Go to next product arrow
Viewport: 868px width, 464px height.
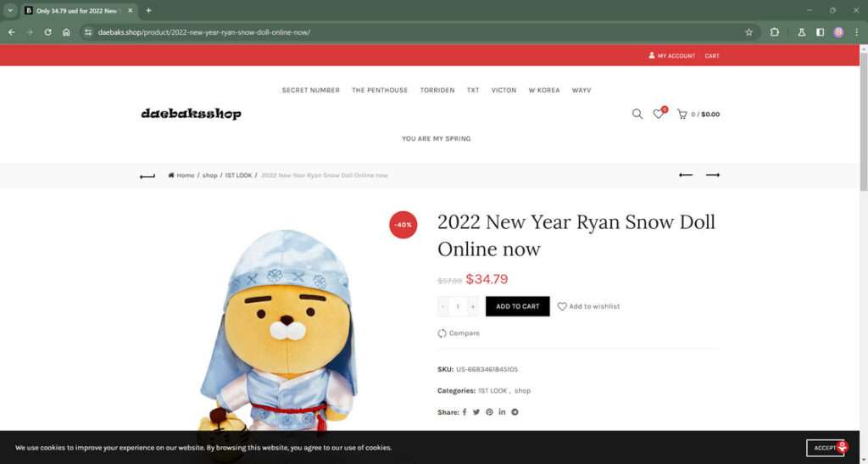click(712, 175)
